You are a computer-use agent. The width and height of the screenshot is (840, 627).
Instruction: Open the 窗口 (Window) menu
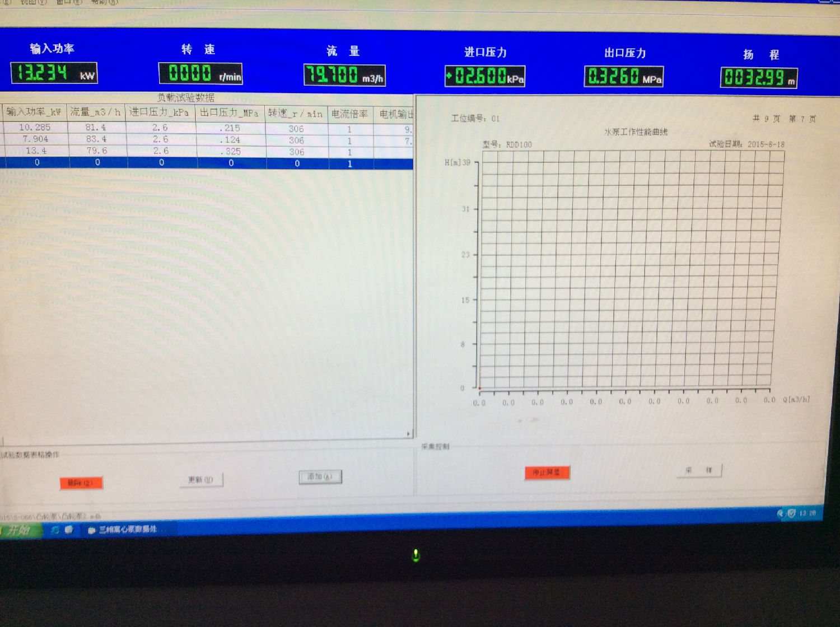(68, 2)
